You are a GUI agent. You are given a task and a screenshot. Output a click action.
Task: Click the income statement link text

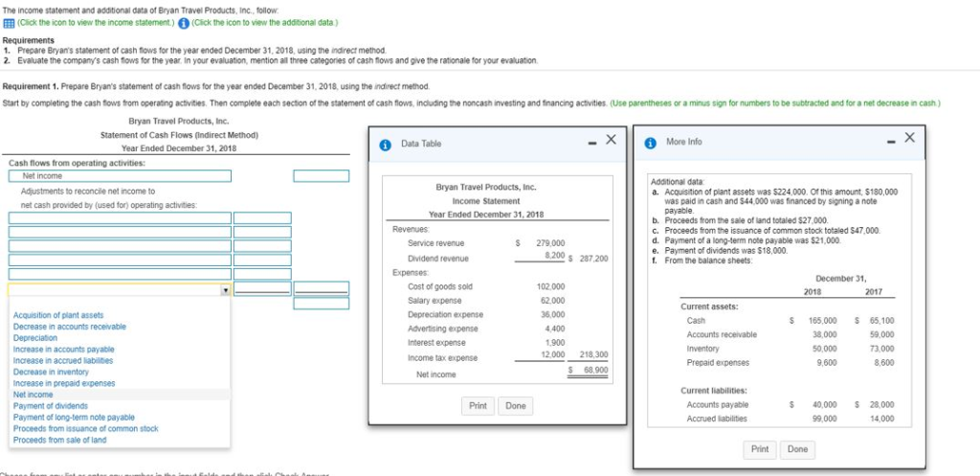tap(95, 23)
